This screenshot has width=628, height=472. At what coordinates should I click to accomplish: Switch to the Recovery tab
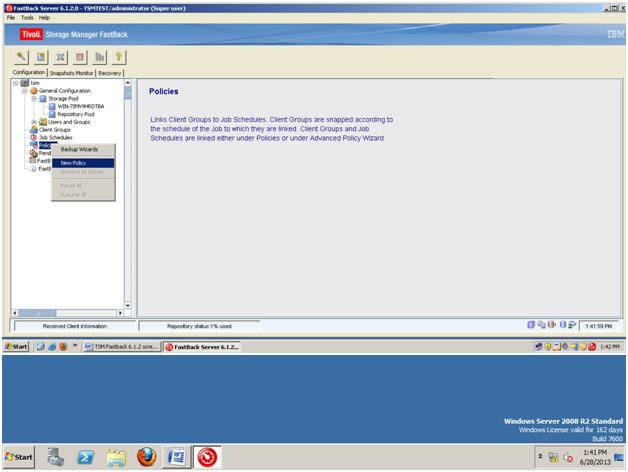point(110,73)
